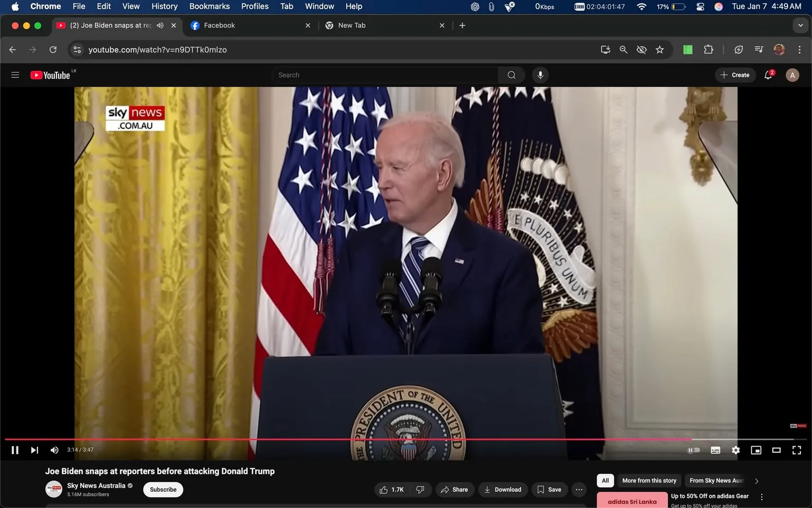Pause the video playback
Screen dimensions: 812x508
pyautogui.click(x=15, y=450)
